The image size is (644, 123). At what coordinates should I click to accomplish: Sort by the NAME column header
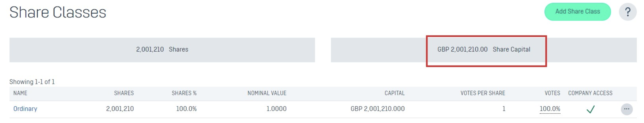(x=20, y=93)
